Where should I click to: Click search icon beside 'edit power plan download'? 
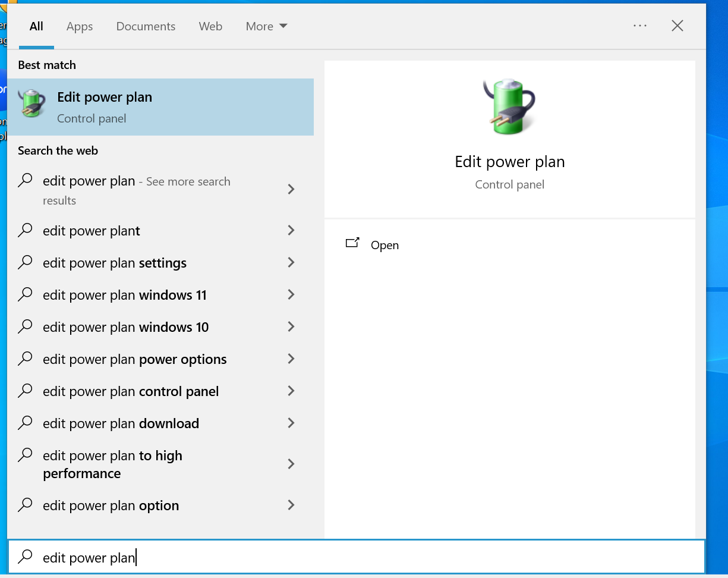(25, 423)
